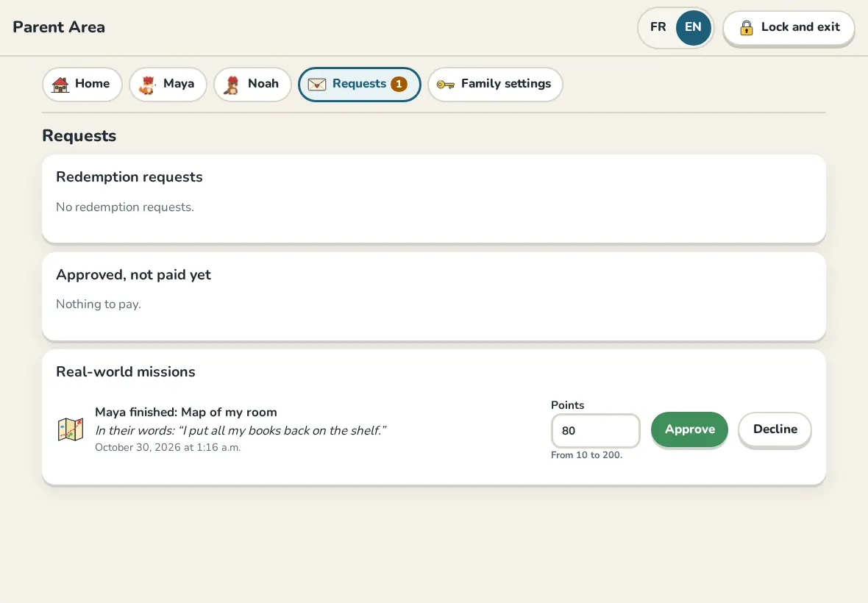Click the "Requests" page heading
Image resolution: width=868 pixels, height=603 pixels.
pos(79,135)
